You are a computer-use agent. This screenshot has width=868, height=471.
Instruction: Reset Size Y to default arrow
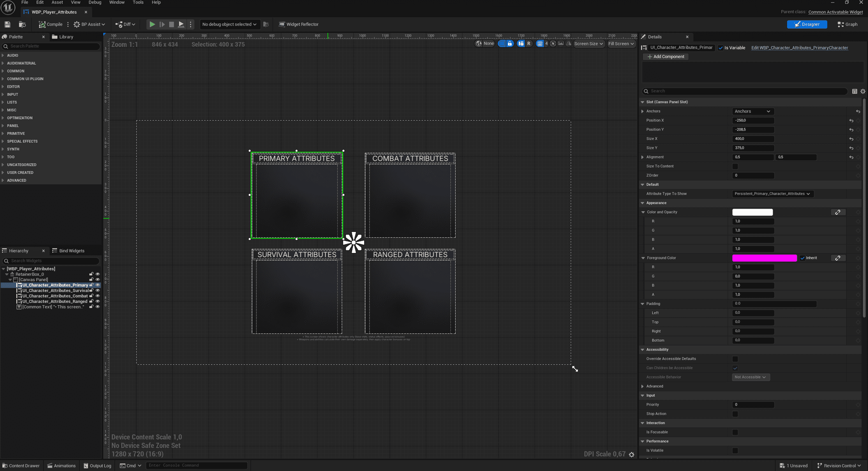pos(851,148)
